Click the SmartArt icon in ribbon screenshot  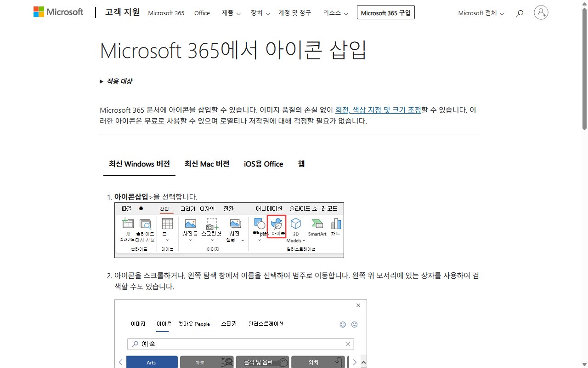(317, 224)
